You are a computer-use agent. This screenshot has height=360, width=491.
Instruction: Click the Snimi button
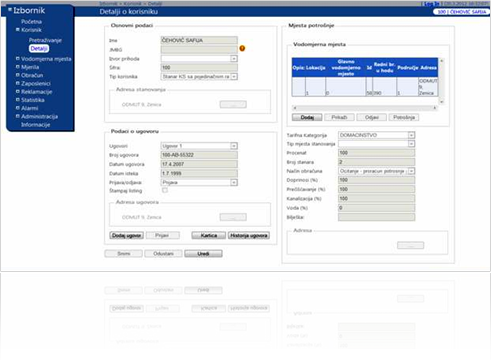[x=123, y=254]
